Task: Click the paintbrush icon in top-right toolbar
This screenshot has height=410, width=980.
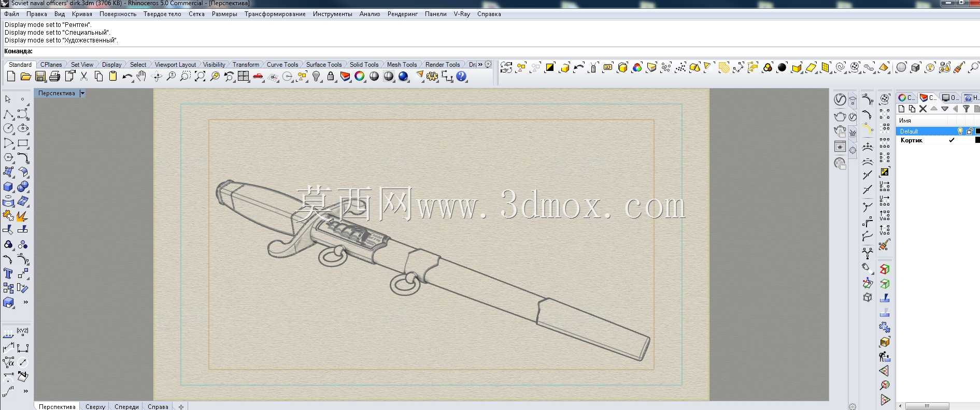Action: point(959,67)
